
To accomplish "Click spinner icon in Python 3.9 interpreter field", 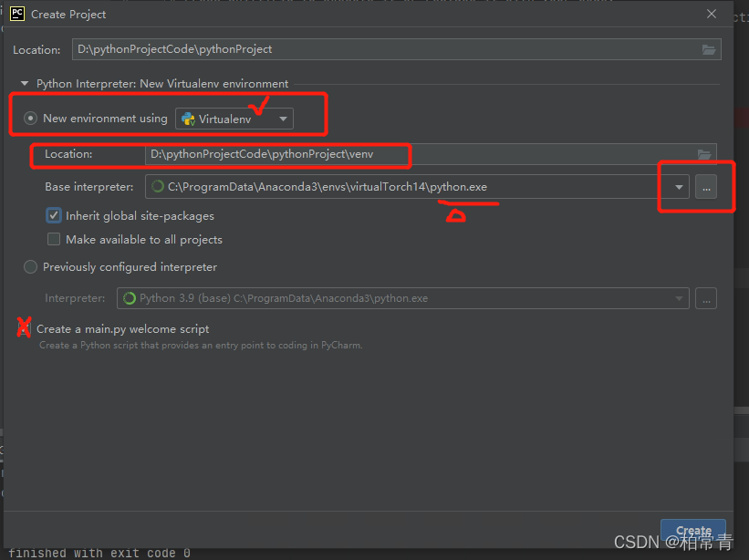I will [x=130, y=298].
